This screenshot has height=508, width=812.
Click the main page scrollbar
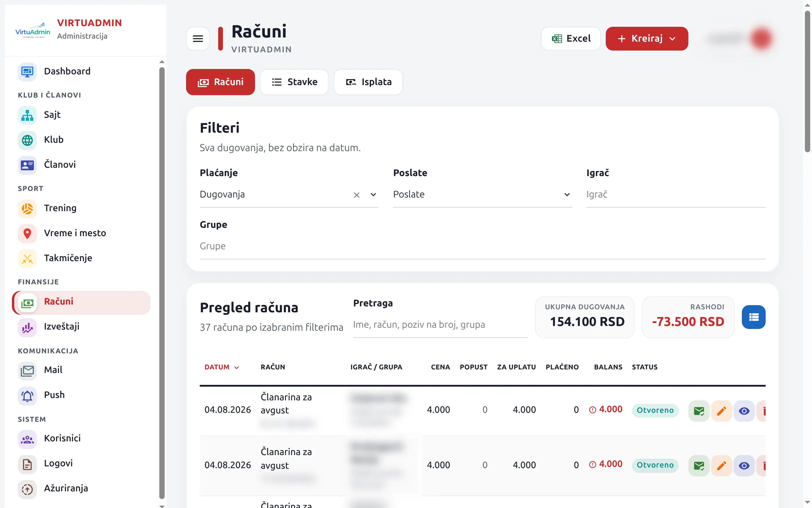click(x=807, y=81)
